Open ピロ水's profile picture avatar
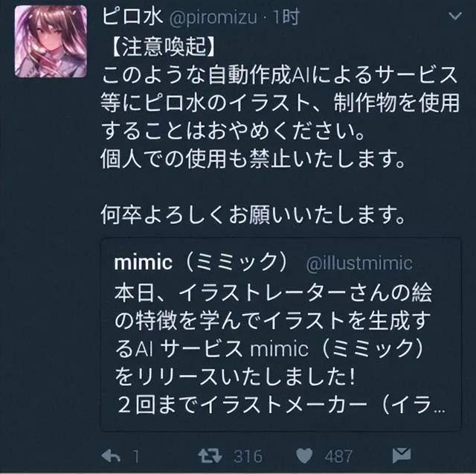 tap(51, 41)
